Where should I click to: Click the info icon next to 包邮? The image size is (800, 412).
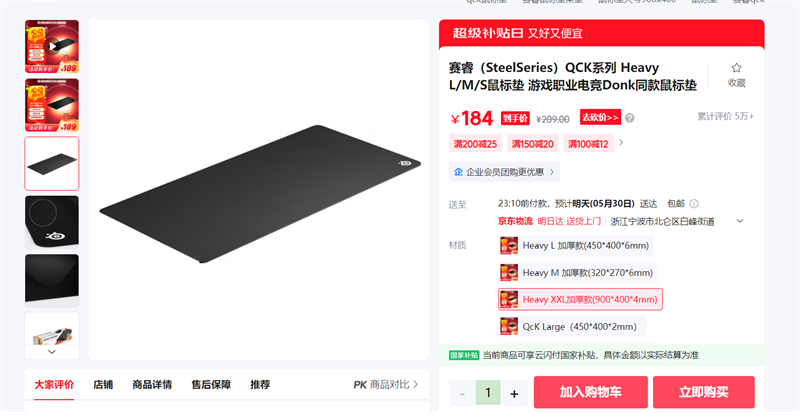[693, 203]
